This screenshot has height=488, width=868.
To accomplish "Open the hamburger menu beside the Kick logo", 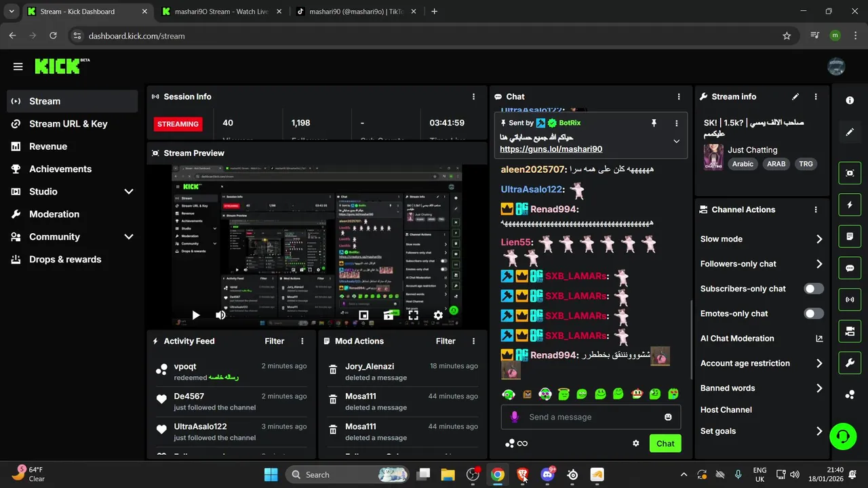I will pyautogui.click(x=18, y=66).
